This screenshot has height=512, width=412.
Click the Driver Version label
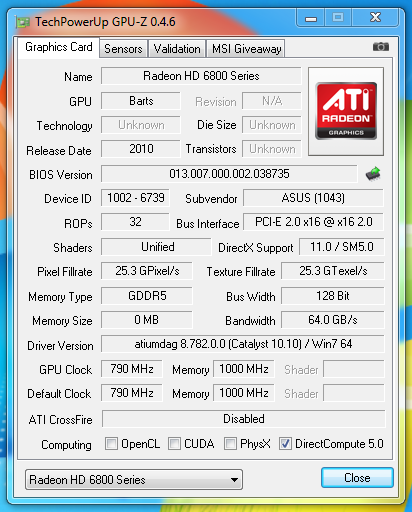click(60, 346)
